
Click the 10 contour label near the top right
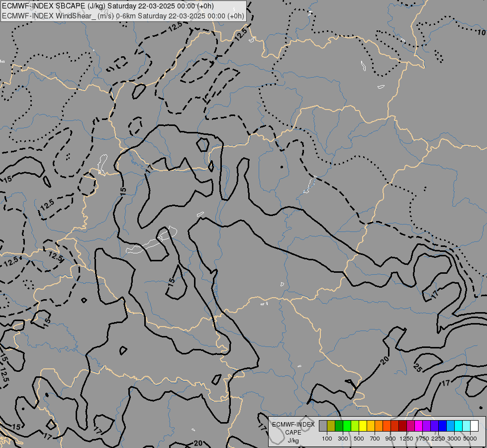[x=481, y=32]
